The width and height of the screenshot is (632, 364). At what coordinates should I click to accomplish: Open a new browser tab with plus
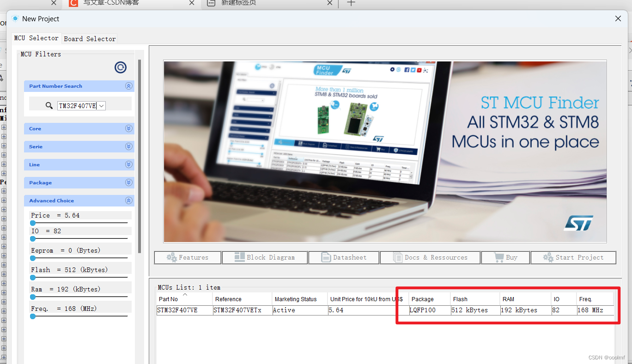[x=351, y=3]
